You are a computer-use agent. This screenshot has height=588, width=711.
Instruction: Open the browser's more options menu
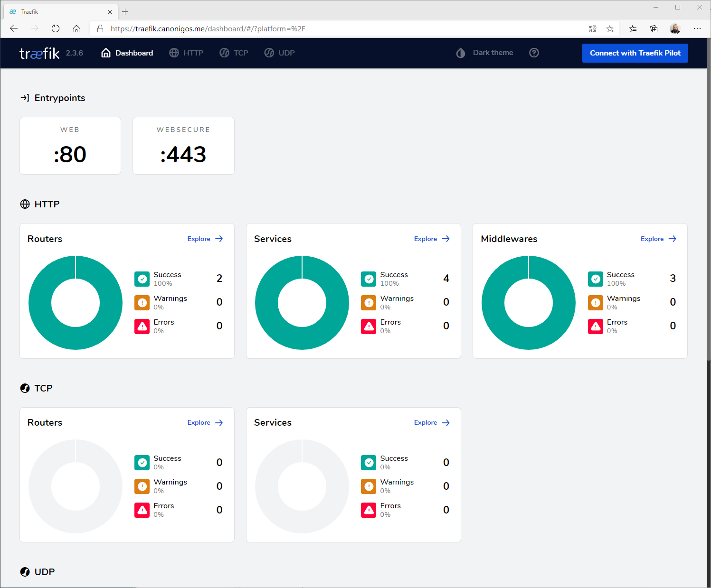(x=697, y=28)
